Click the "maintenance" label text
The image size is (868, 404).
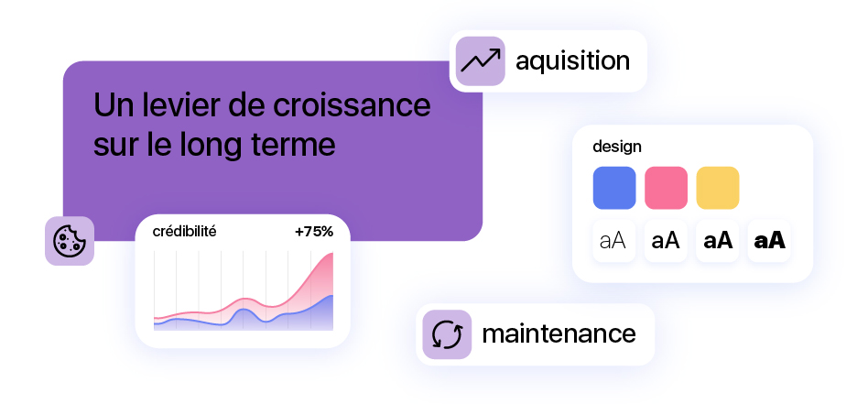tap(559, 333)
